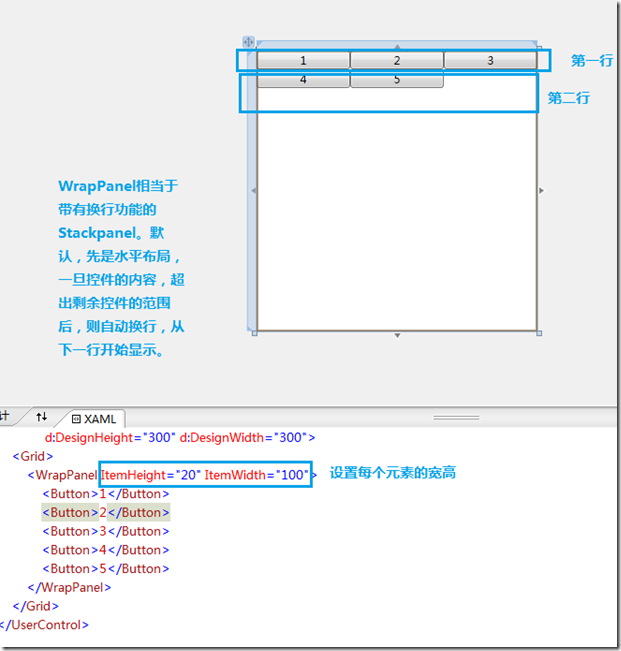Click the bottom-right resize handle of the design surface
621x651 pixels.
(539, 333)
